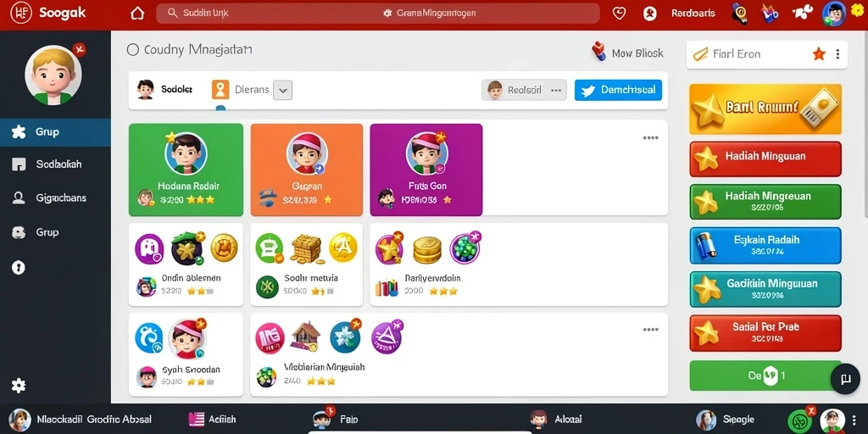Select the purple Futa Gon card
Viewport: 868px width, 434px height.
[426, 170]
